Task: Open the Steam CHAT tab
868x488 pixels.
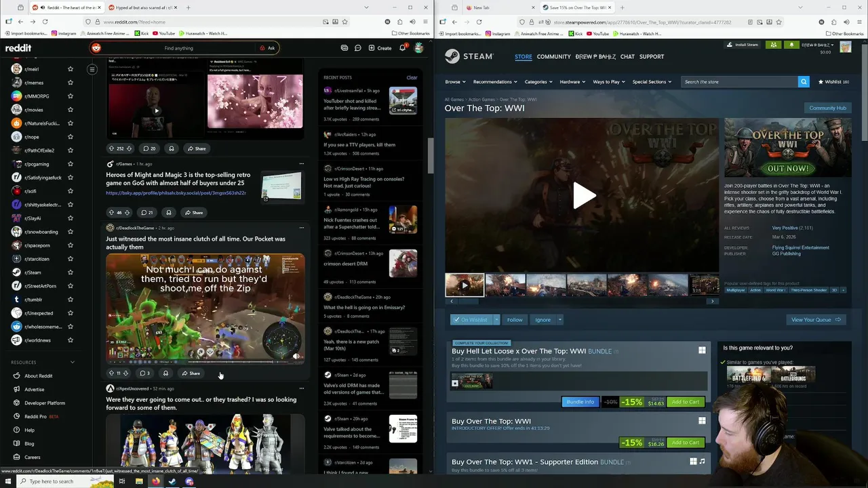Action: pyautogui.click(x=627, y=56)
